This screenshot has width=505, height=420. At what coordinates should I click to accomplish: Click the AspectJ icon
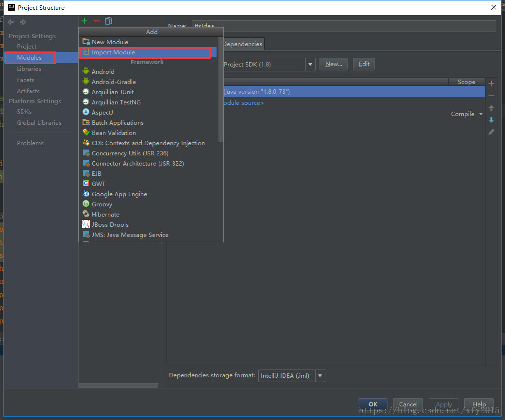click(x=85, y=112)
